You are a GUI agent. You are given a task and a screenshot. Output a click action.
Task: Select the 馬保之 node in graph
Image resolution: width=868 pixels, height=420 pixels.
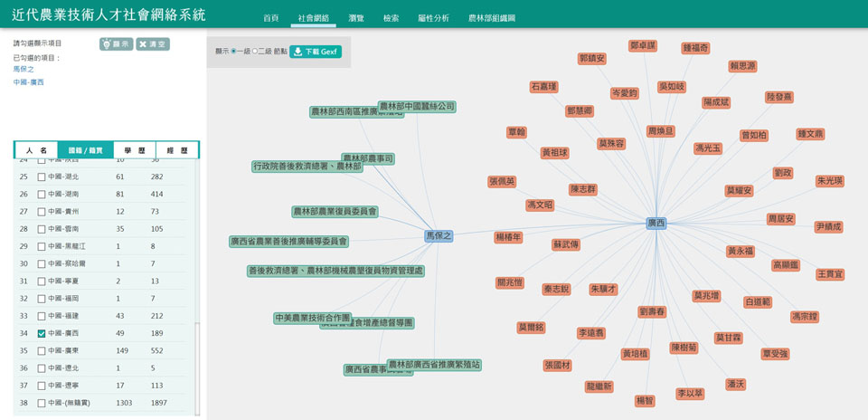pos(439,235)
